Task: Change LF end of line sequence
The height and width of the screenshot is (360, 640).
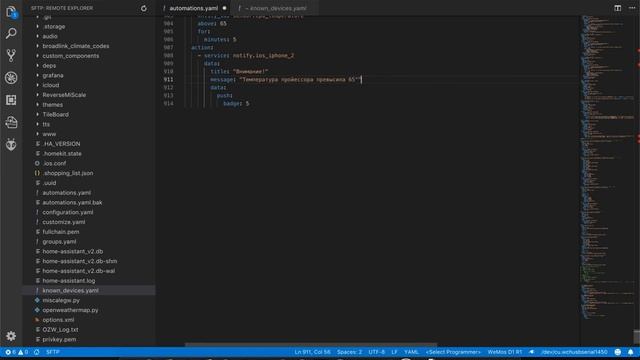Action: point(394,352)
